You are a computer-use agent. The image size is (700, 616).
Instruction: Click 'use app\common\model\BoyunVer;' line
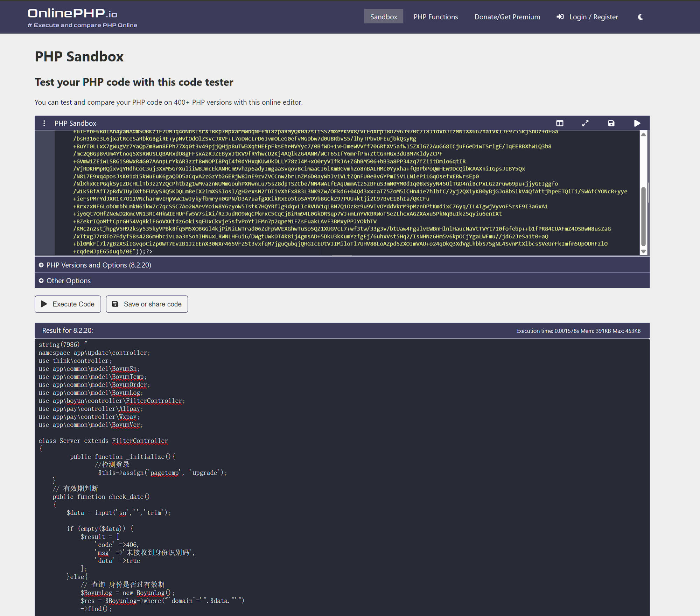click(91, 425)
